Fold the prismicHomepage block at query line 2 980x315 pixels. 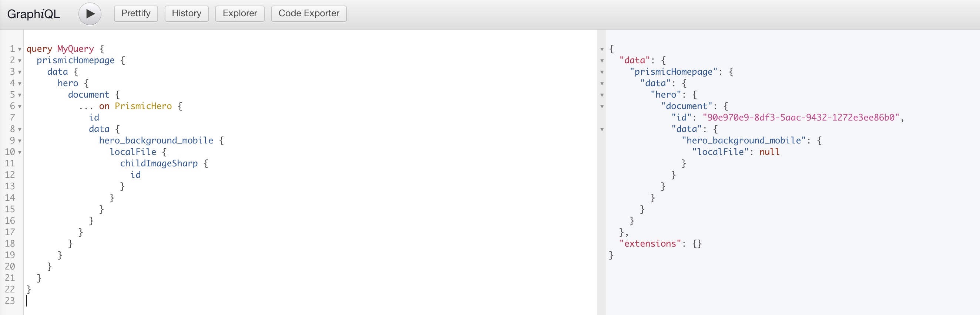pyautogui.click(x=20, y=61)
